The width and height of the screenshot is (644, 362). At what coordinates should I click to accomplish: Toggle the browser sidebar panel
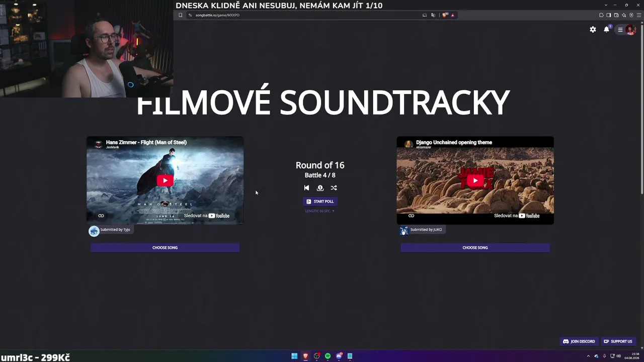click(x=609, y=15)
